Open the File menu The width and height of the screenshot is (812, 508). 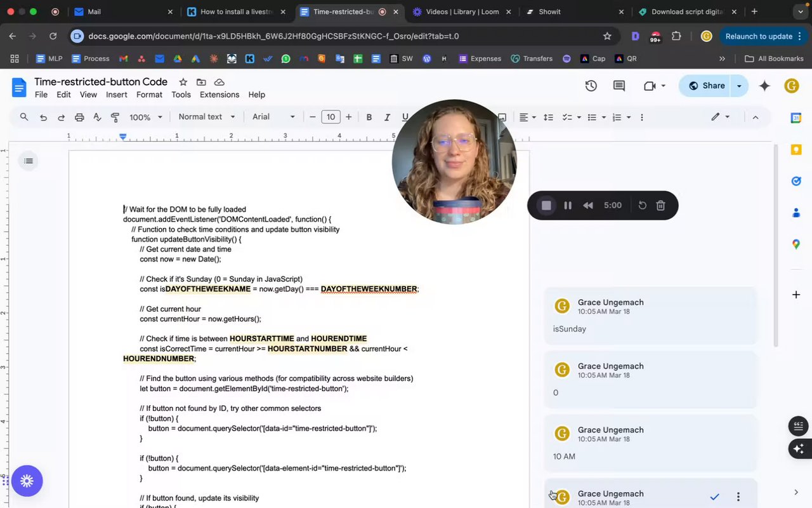[41, 95]
